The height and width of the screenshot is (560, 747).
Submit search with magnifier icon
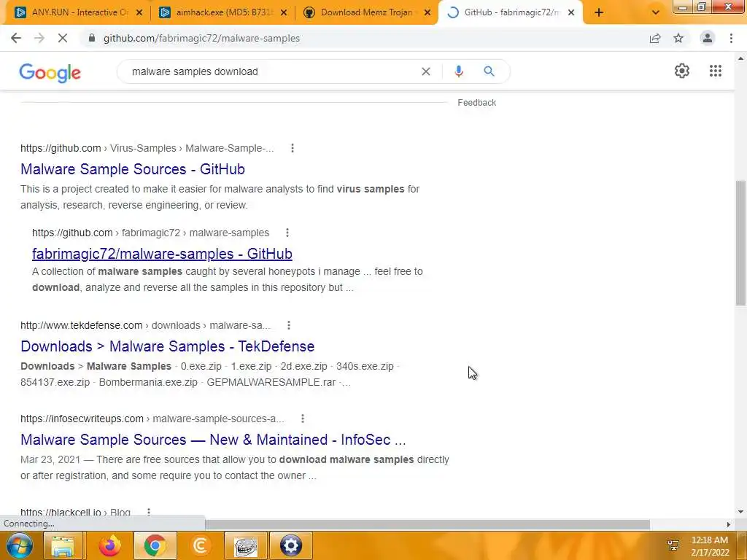tap(489, 71)
